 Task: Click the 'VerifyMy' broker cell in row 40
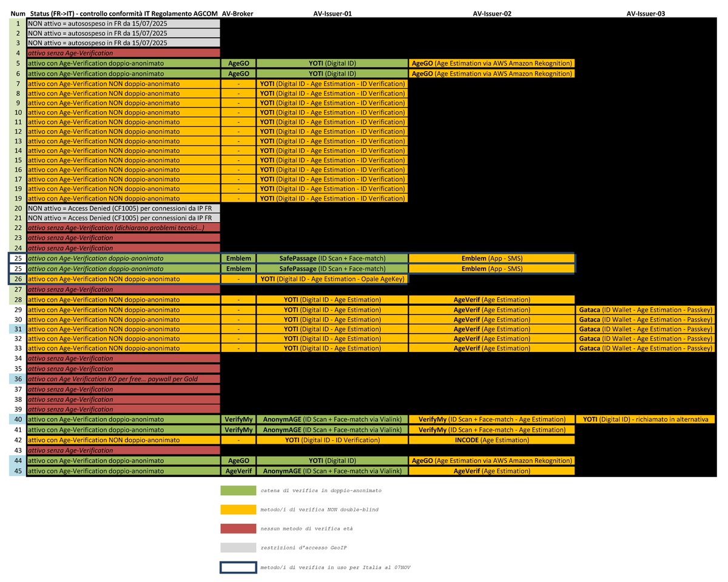coord(238,419)
